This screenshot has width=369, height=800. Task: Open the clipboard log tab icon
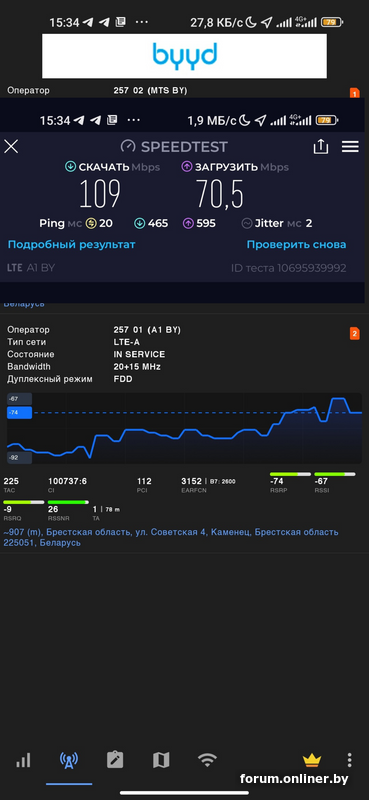pyautogui.click(x=115, y=760)
